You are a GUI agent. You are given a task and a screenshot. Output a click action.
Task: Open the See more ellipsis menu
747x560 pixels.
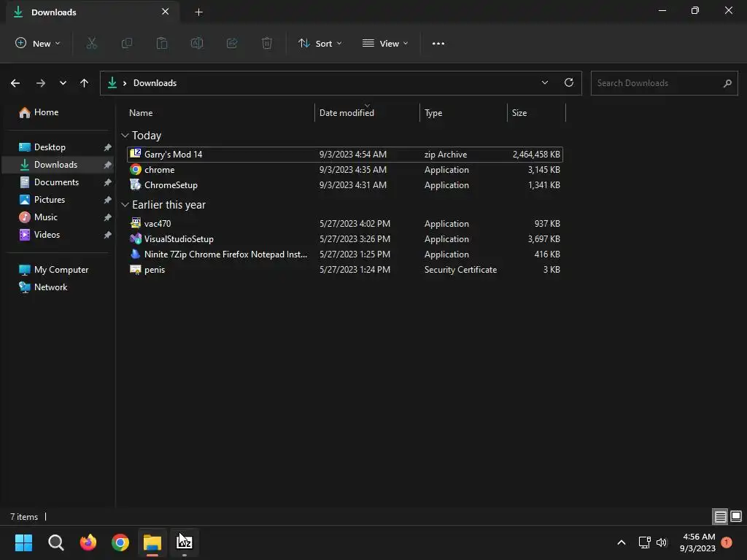tap(438, 43)
